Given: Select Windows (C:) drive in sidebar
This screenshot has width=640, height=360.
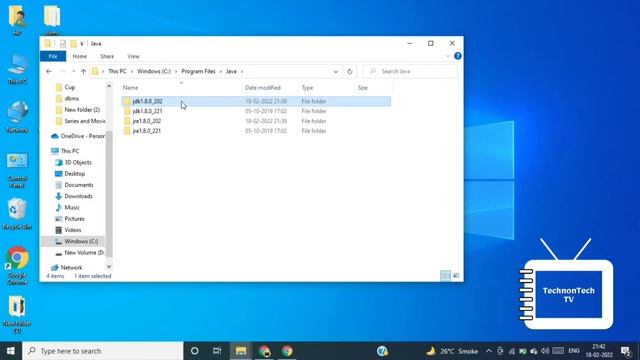Looking at the screenshot, I should coord(81,241).
